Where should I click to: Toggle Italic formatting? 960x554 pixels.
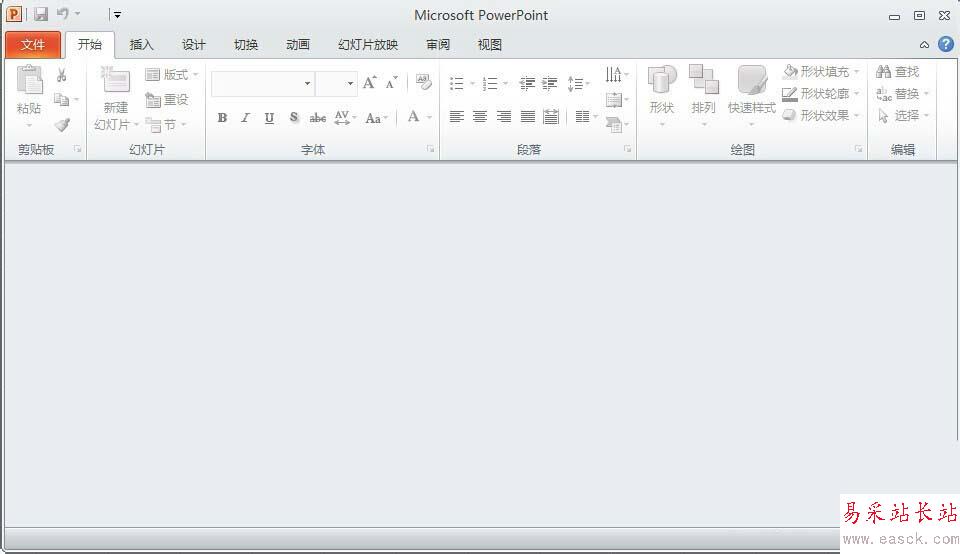point(246,118)
